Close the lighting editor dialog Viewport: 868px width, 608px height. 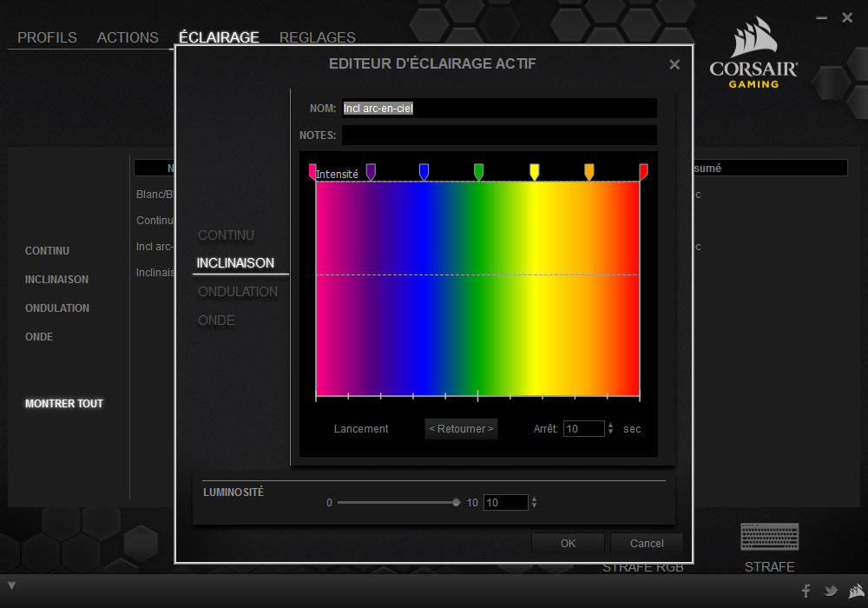tap(674, 65)
